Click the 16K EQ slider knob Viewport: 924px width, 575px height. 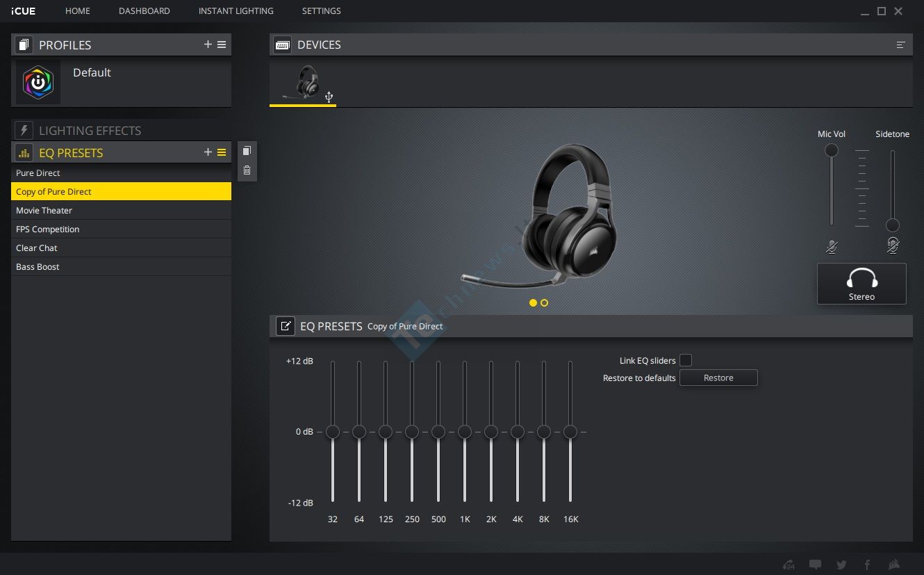point(570,432)
